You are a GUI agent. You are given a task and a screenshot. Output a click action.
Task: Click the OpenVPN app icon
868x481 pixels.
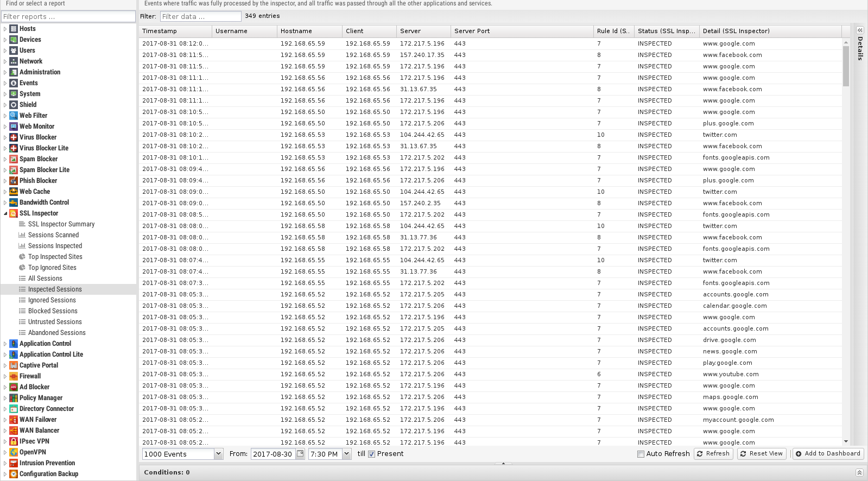coord(14,452)
